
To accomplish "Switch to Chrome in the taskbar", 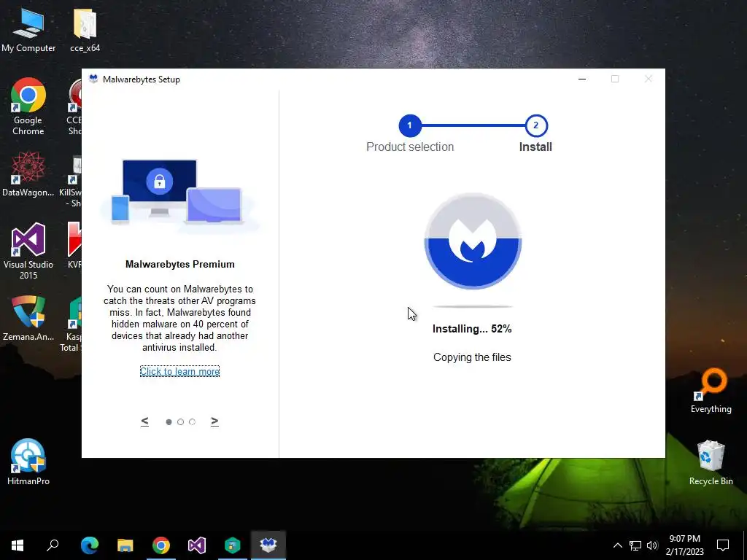I will pyautogui.click(x=161, y=545).
